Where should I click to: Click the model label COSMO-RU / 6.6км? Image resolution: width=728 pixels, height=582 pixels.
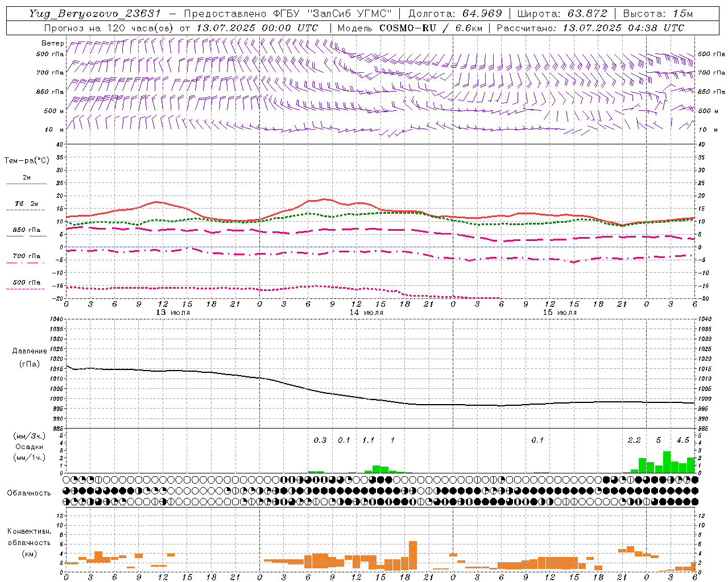coord(431,28)
